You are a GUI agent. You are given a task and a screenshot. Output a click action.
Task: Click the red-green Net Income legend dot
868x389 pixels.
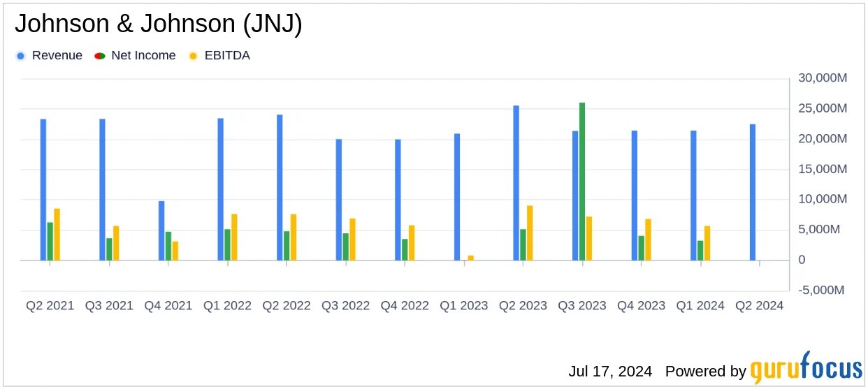coord(99,56)
